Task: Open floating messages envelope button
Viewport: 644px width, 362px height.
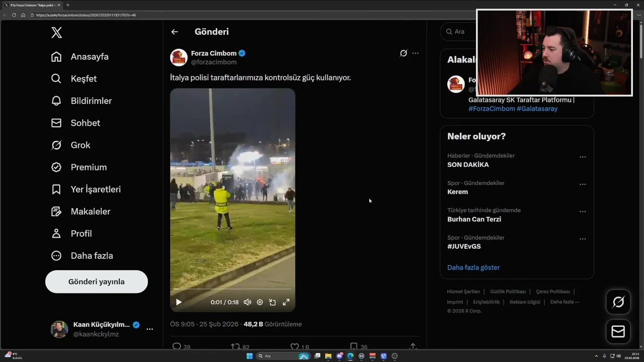Action: click(618, 332)
